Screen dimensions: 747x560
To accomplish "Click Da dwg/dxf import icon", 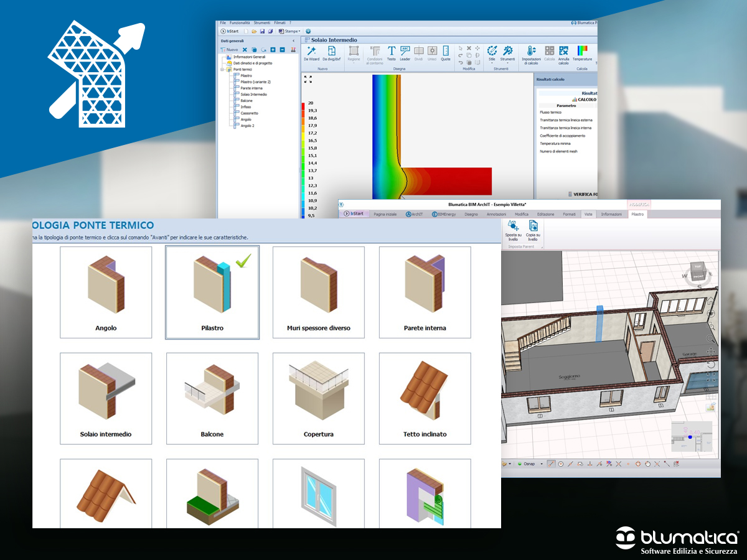I will point(332,51).
